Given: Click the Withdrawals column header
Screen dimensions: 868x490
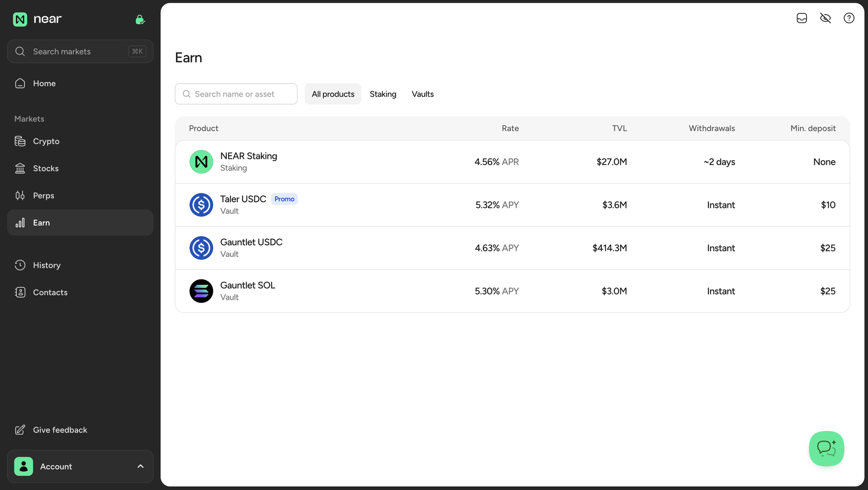Looking at the screenshot, I should coord(712,128).
